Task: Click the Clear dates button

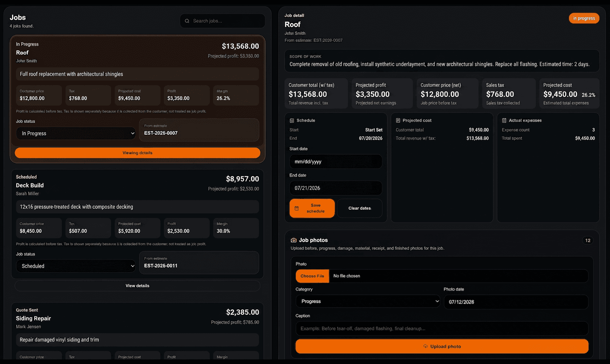Action: (x=360, y=208)
